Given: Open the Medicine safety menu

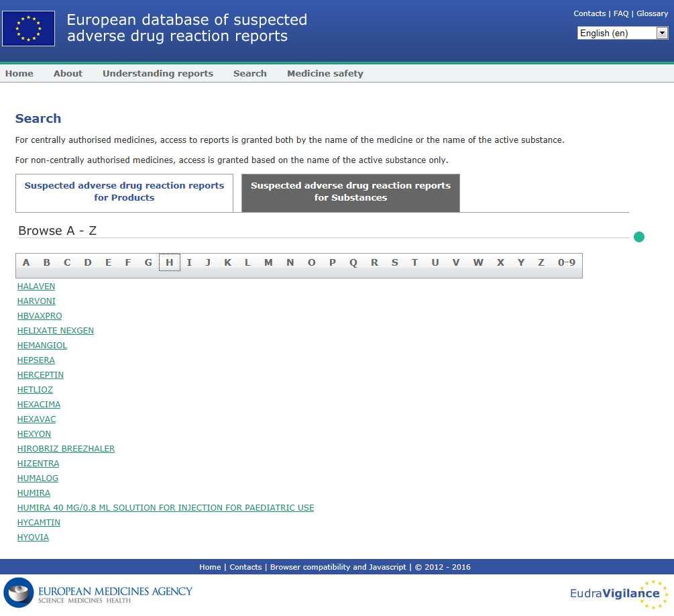Looking at the screenshot, I should pos(325,74).
